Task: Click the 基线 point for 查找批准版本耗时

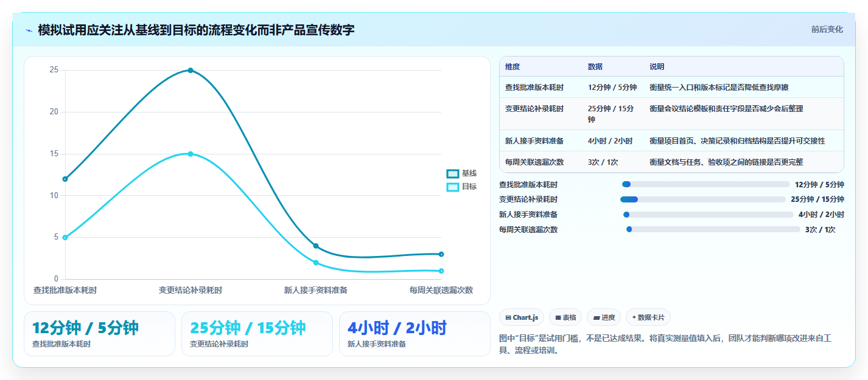Action: click(65, 179)
